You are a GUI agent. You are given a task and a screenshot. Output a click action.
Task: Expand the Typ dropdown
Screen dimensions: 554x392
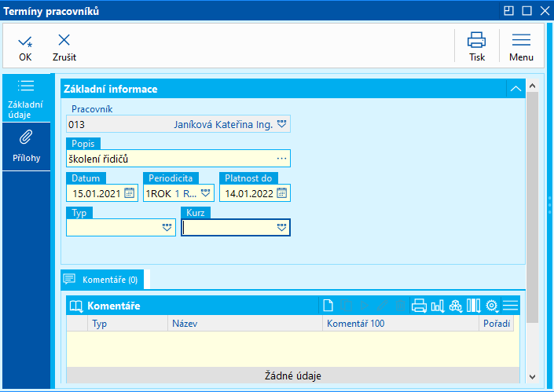167,228
